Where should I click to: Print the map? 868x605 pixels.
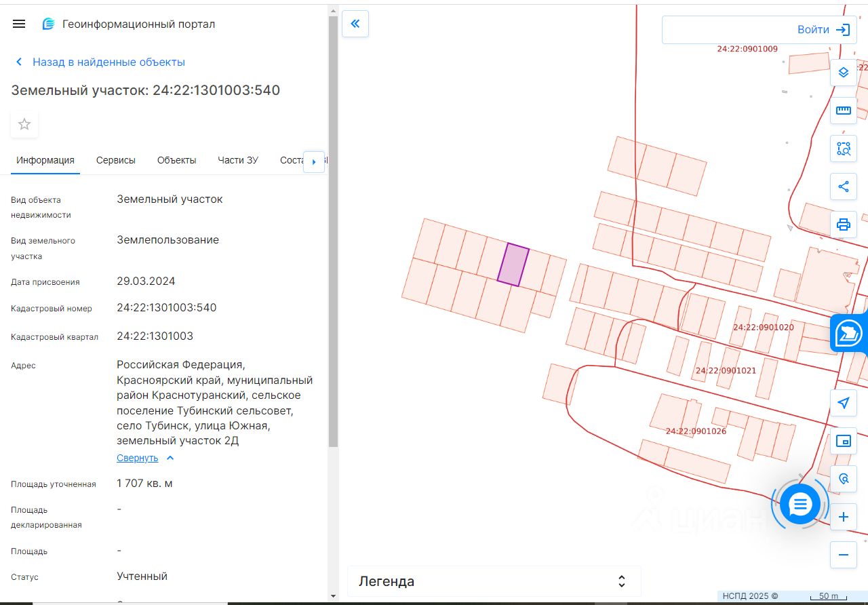844,224
